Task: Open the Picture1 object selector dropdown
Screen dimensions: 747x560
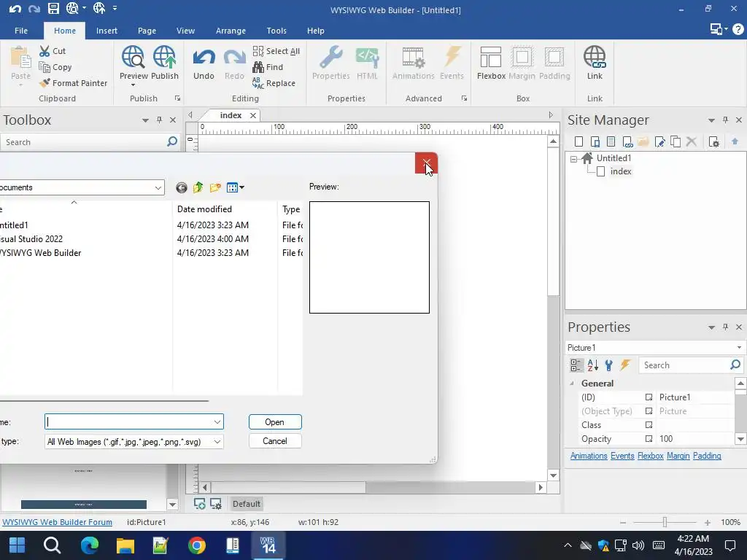Action: 739,348
